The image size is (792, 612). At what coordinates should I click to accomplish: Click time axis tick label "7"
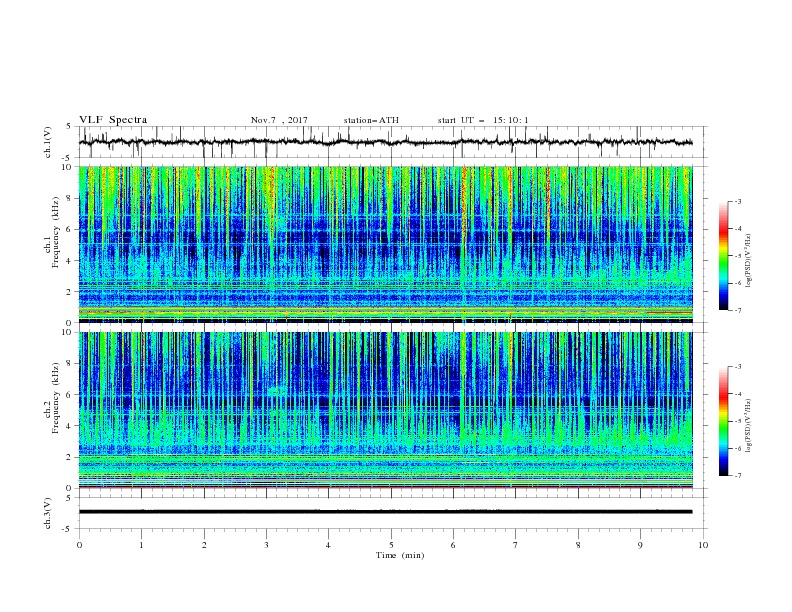point(516,545)
